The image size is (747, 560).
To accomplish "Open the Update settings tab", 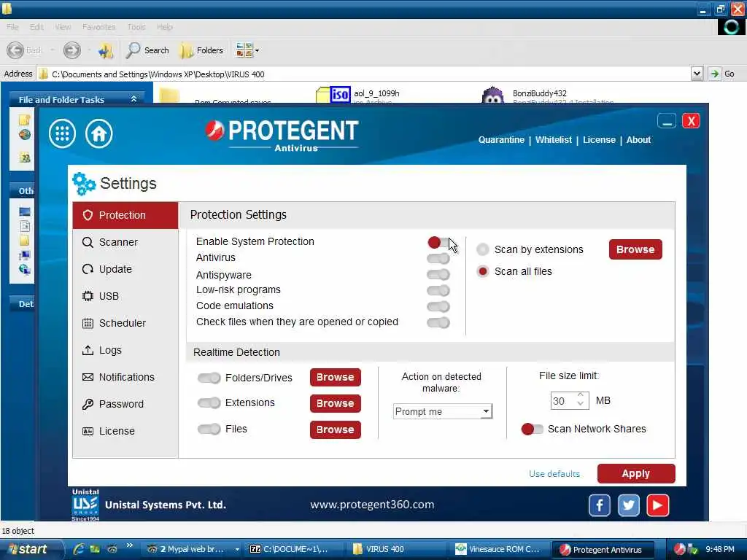I will pos(125,269).
